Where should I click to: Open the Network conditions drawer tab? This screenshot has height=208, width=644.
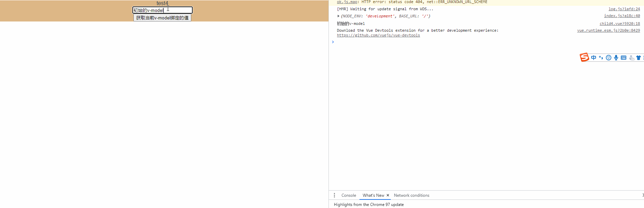tap(412, 195)
